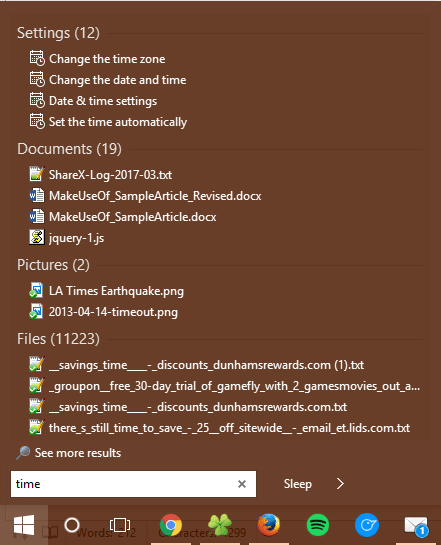Open Cortana circle on taskbar
Screen dimensions: 441x545
72,525
